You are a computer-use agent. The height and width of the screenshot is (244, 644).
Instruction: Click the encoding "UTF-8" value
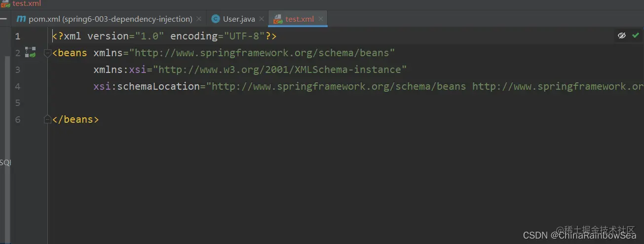point(245,36)
